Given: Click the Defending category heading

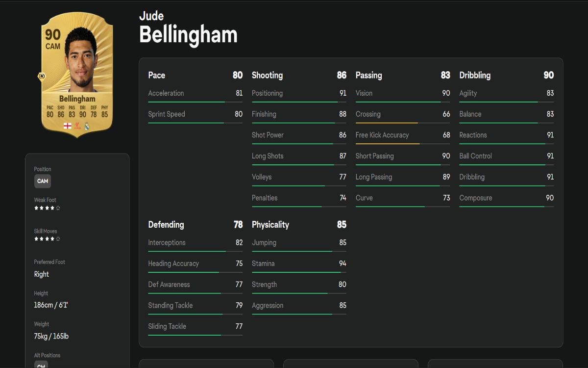Looking at the screenshot, I should pos(166,225).
